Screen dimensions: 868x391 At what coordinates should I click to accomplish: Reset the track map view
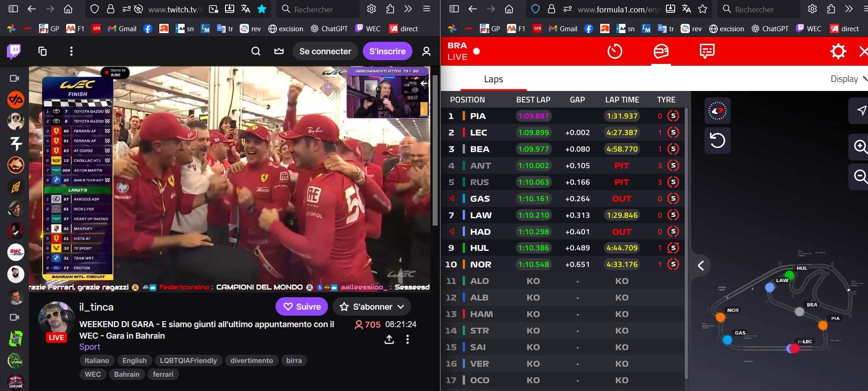pyautogui.click(x=717, y=140)
